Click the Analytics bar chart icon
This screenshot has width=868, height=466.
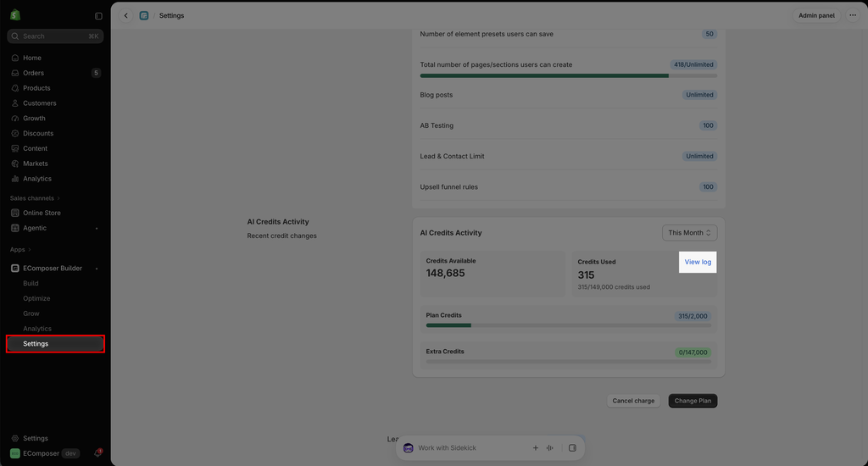pyautogui.click(x=15, y=179)
